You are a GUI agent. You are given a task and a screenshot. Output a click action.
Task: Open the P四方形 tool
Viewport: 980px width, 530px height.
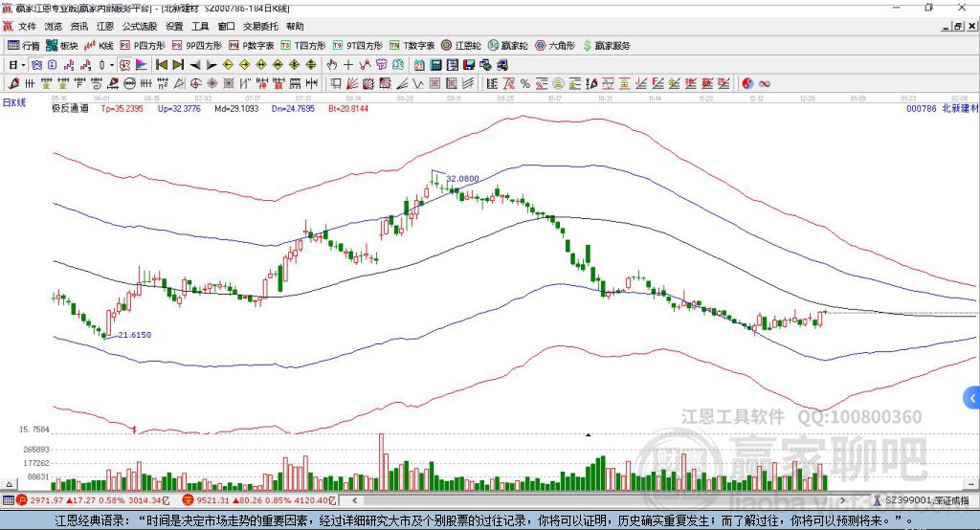(x=143, y=46)
